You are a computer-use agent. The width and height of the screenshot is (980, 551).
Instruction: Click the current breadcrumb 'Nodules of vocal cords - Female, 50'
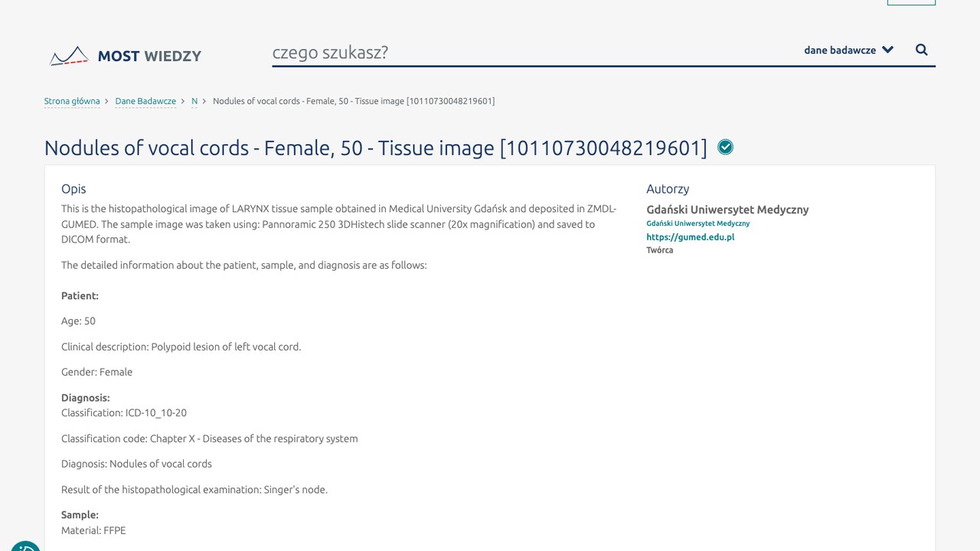click(x=354, y=101)
